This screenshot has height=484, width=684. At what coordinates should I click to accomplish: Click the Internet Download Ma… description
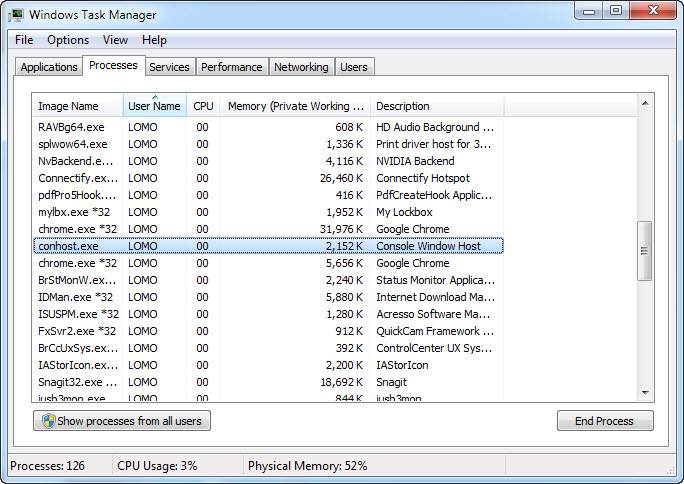tap(435, 297)
